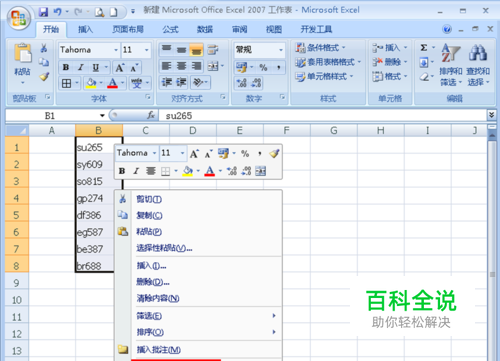The width and height of the screenshot is (500, 361).
Task: Apply red font color in ribbon
Action: click(113, 83)
